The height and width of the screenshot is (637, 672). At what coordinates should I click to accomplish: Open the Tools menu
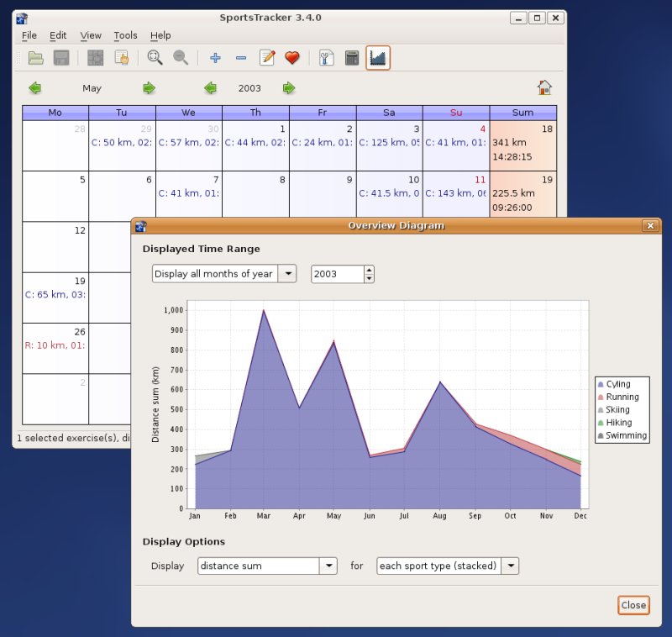125,35
